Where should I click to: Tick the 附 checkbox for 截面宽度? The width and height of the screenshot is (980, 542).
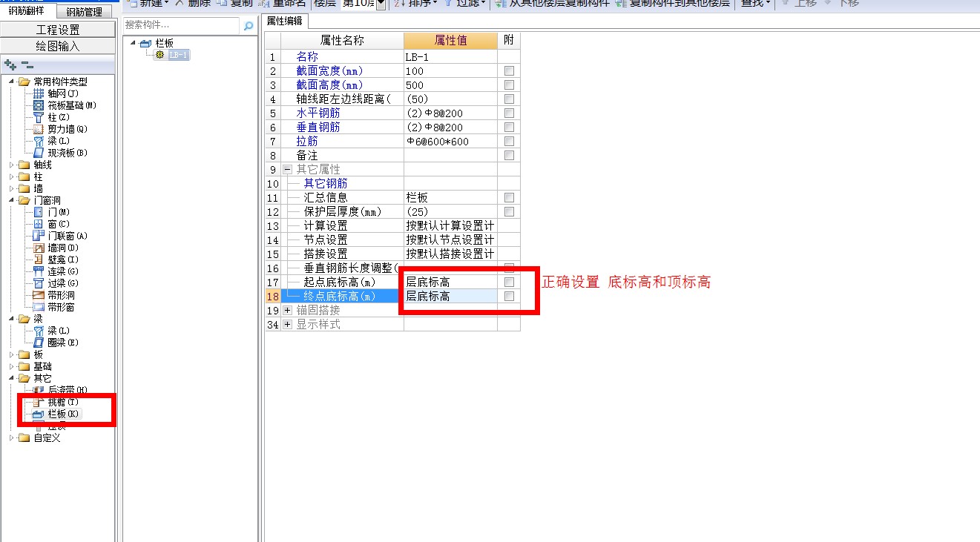point(509,71)
